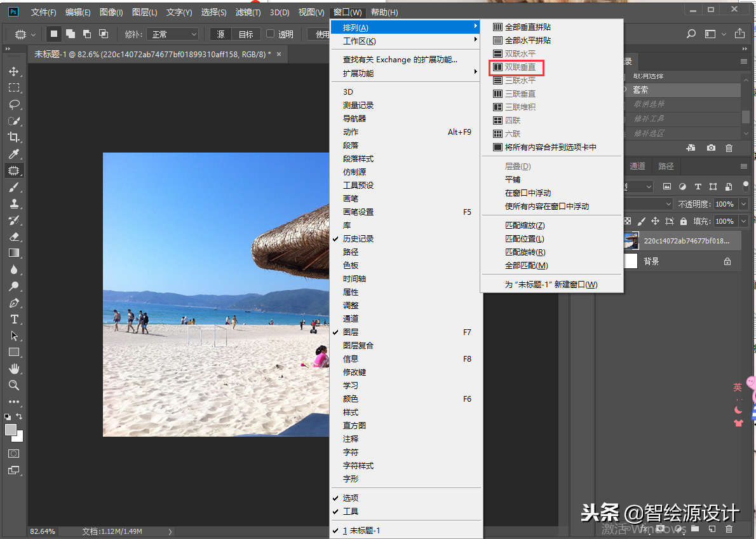Enable the 透明 checkbox
This screenshot has width=756, height=539.
[270, 34]
